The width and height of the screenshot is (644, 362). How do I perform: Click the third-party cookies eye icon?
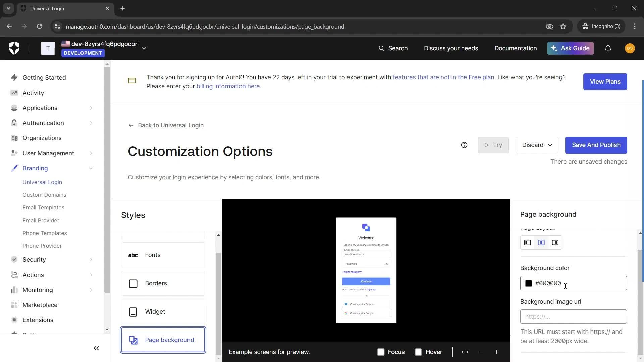549,27
